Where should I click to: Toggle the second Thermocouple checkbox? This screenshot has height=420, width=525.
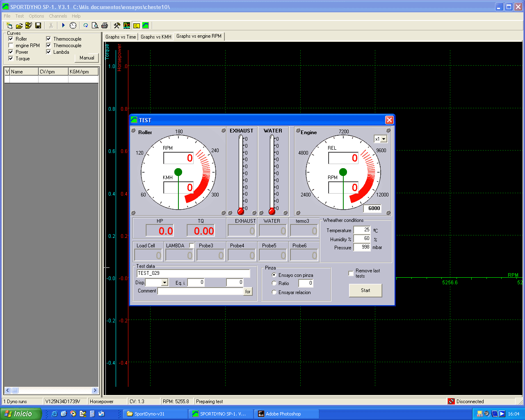(48, 46)
